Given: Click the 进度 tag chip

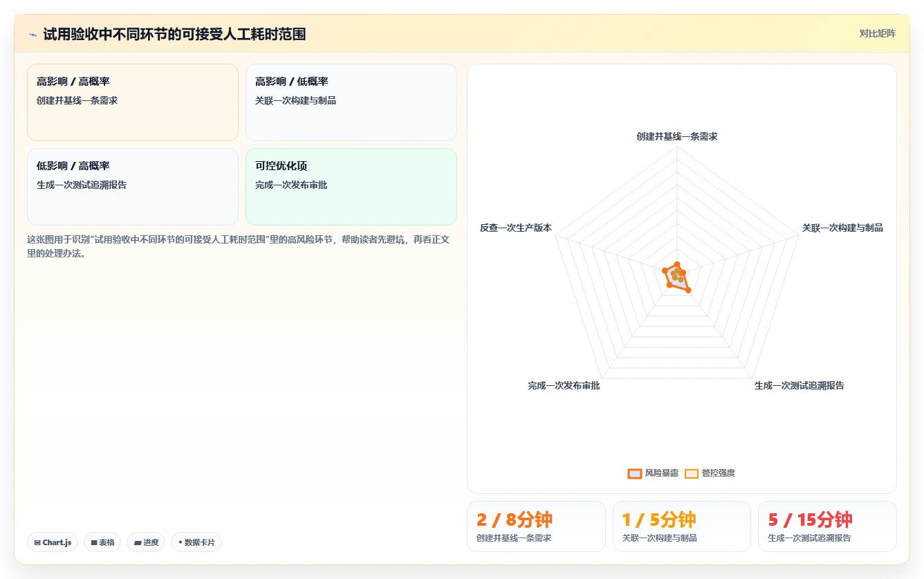Looking at the screenshot, I should (146, 542).
